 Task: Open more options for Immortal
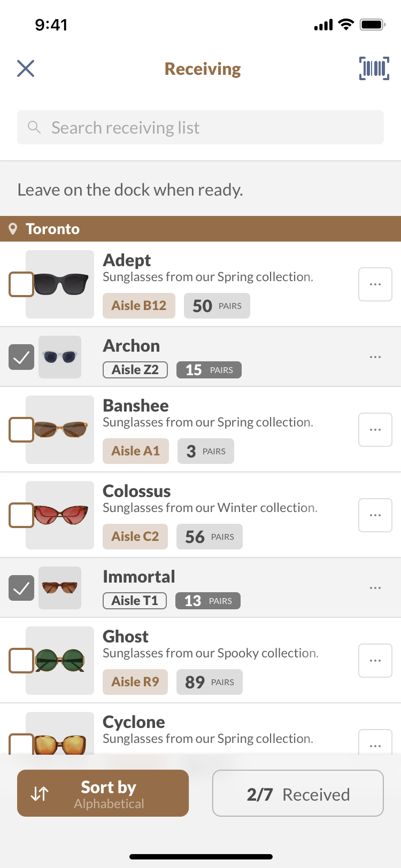375,588
